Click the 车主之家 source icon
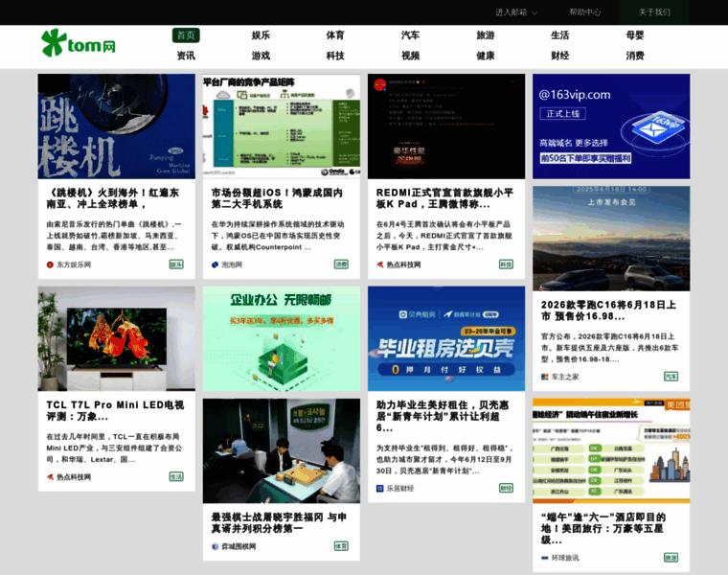Screen dimensions: 728x575 coord(545,377)
